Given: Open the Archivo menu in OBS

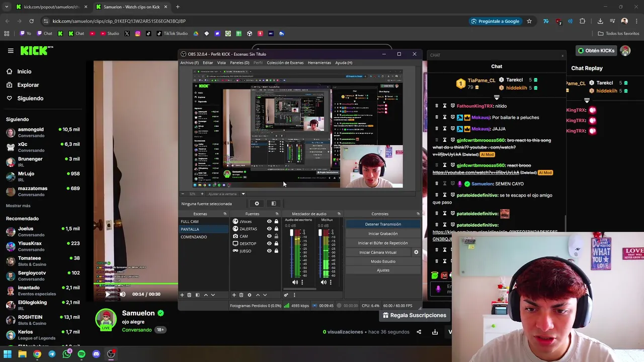Looking at the screenshot, I should coord(189,63).
